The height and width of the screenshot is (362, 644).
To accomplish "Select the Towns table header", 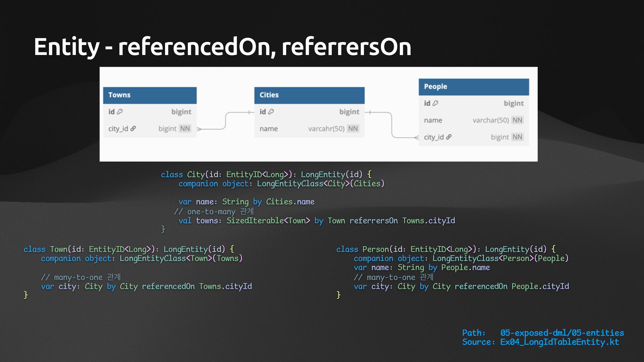I will coord(150,95).
